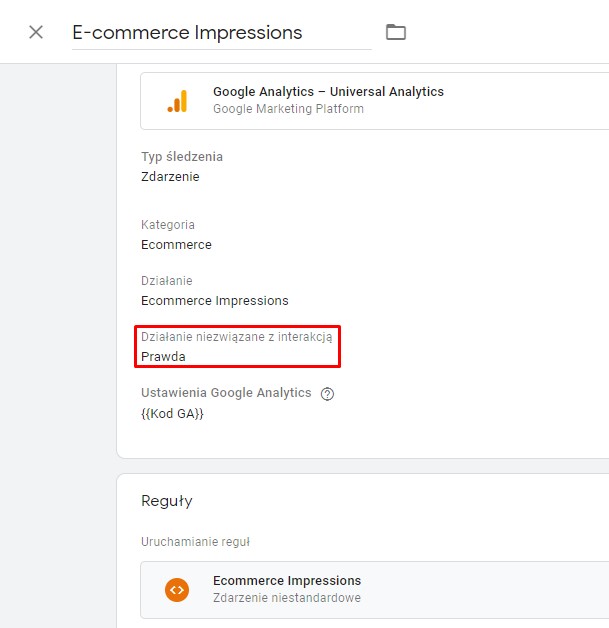The image size is (609, 628).
Task: Select the Prawda non-interaction value
Action: pos(163,356)
